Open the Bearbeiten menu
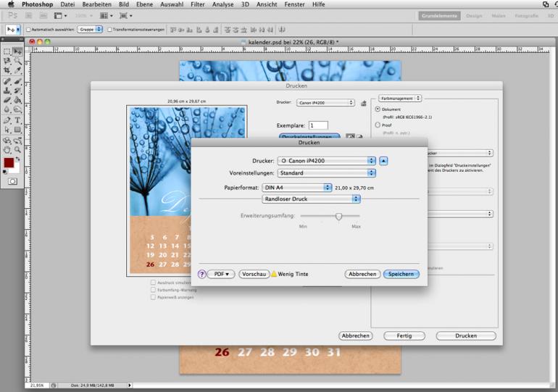Screen dimensions: 558x392 click(97, 4)
